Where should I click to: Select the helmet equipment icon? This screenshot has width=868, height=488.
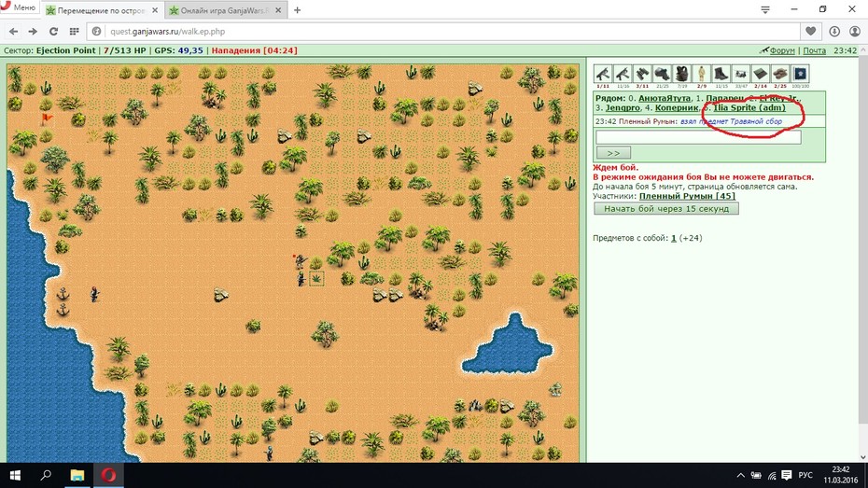662,74
